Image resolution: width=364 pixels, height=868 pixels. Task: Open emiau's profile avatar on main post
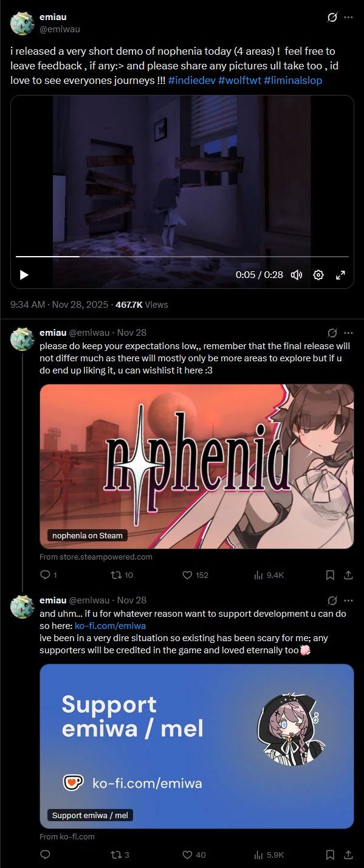22,23
